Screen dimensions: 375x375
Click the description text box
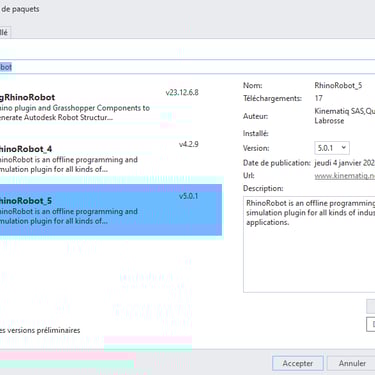[309, 244]
